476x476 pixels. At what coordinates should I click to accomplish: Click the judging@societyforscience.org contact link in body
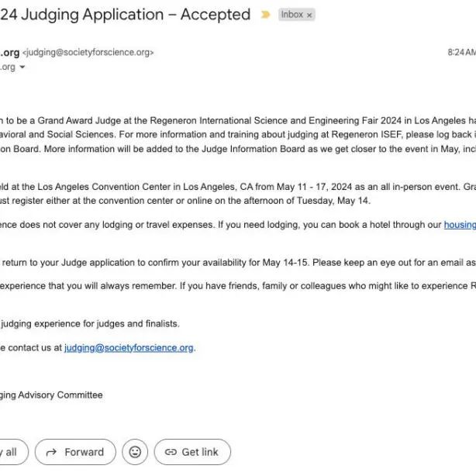(129, 347)
